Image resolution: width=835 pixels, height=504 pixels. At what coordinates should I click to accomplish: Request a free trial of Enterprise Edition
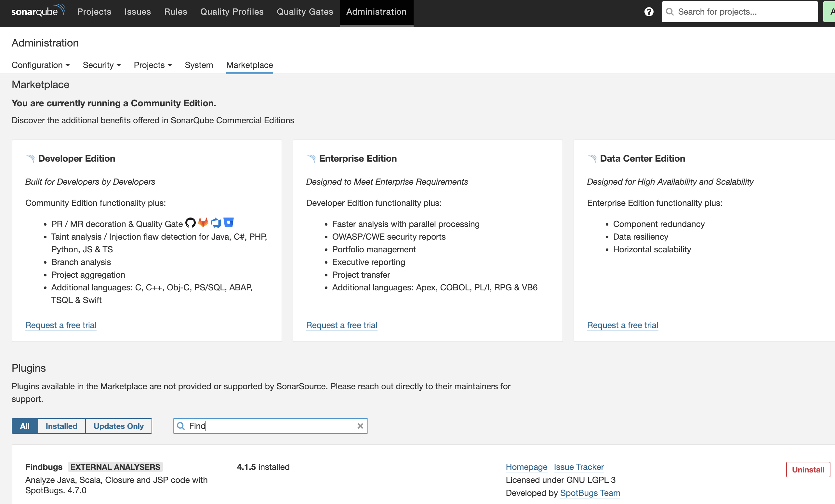click(x=342, y=325)
